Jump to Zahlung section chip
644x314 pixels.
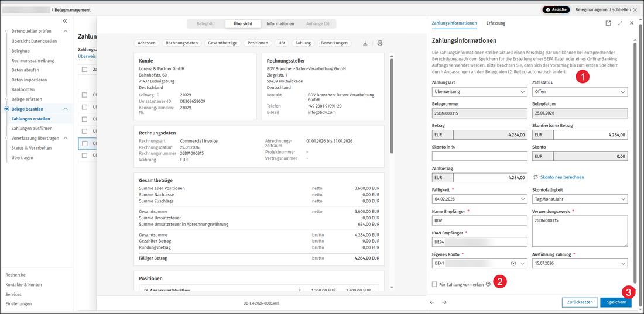tap(303, 43)
